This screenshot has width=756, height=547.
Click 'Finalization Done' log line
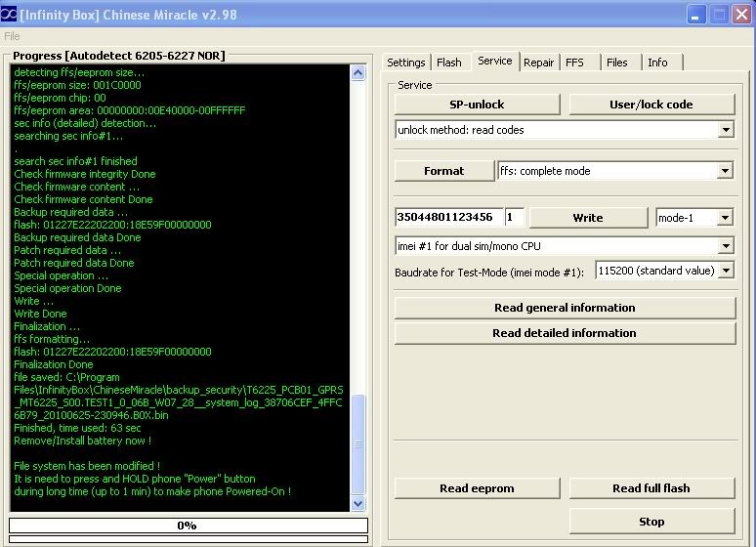tap(54, 364)
